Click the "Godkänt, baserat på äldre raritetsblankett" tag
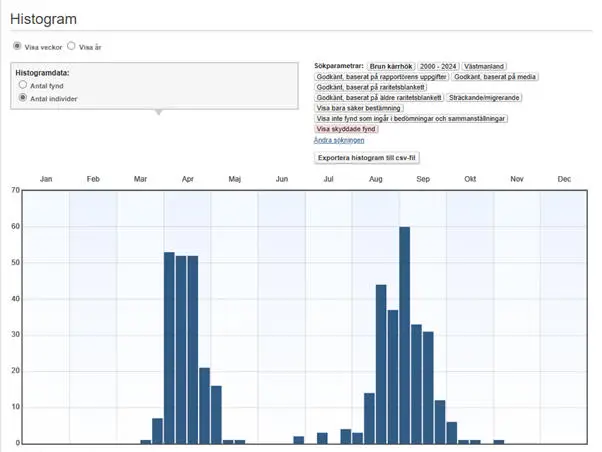The image size is (602, 452). 378,97
